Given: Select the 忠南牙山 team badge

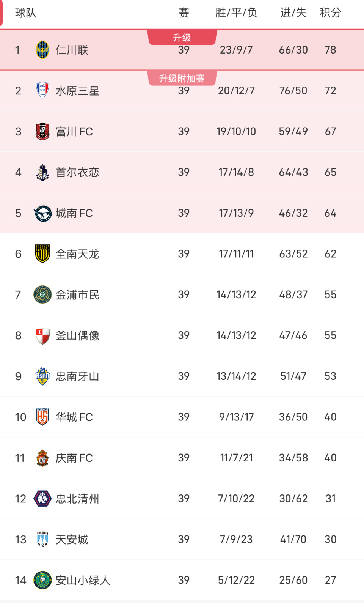Looking at the screenshot, I should [42, 376].
